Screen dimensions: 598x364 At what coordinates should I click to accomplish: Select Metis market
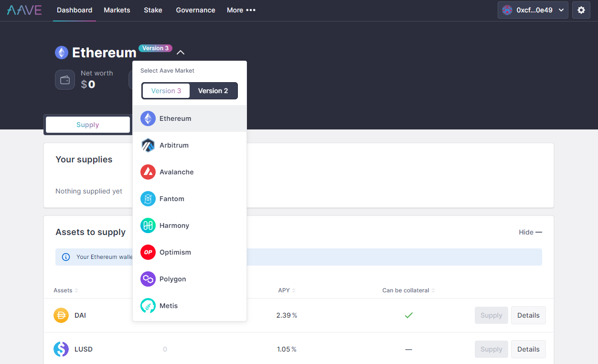(190, 306)
